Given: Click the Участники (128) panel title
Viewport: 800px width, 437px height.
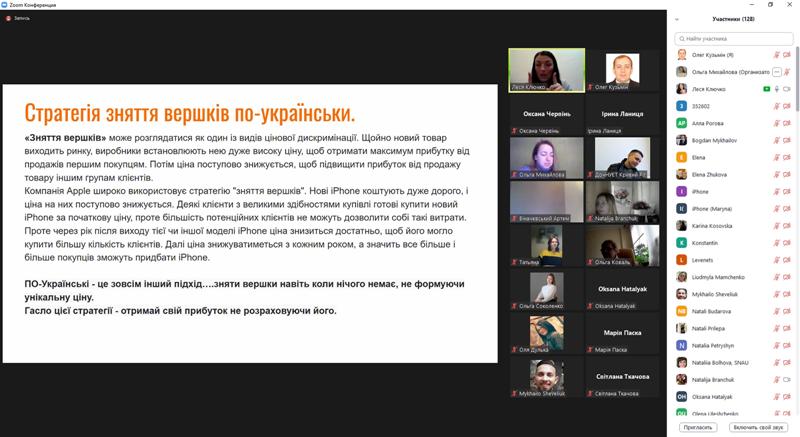Looking at the screenshot, I should point(733,19).
